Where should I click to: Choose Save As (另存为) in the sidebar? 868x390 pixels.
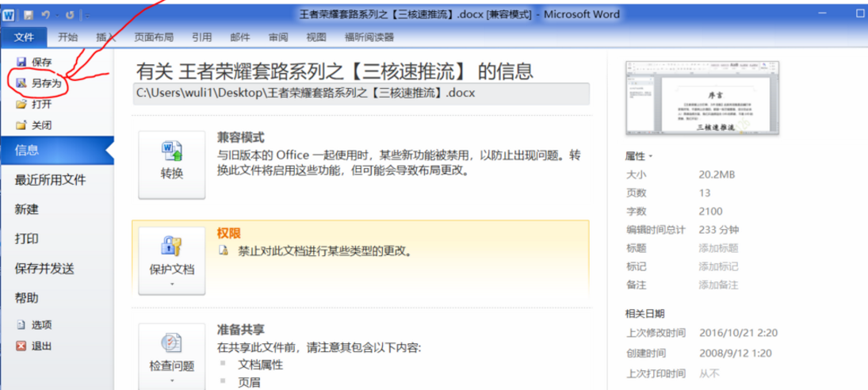tap(37, 83)
